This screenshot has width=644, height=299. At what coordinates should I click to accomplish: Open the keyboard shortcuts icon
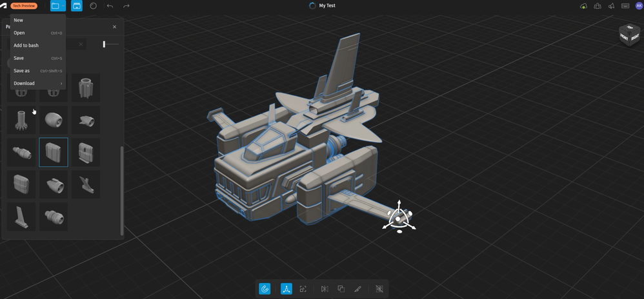tap(625, 6)
